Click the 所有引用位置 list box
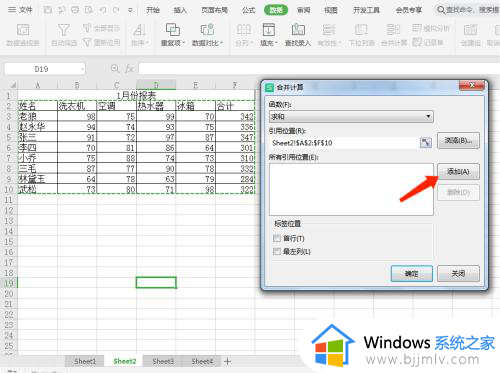 pyautogui.click(x=351, y=189)
